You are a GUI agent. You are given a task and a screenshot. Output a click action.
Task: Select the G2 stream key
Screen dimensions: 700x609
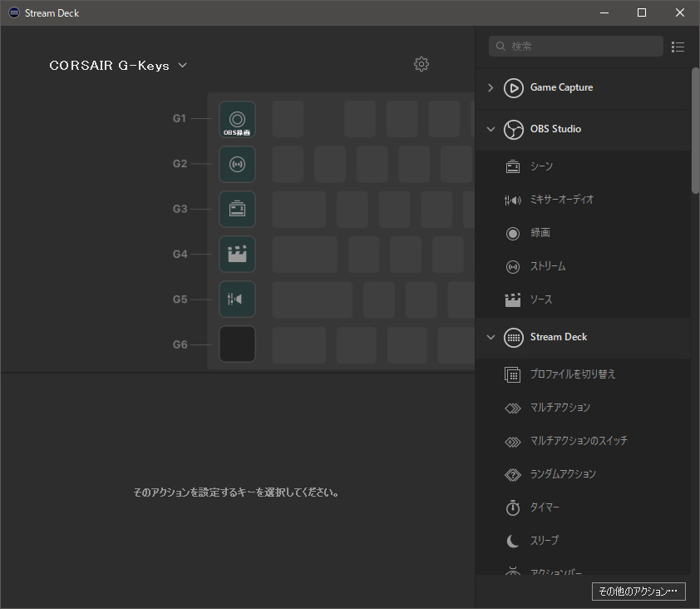pos(237,164)
